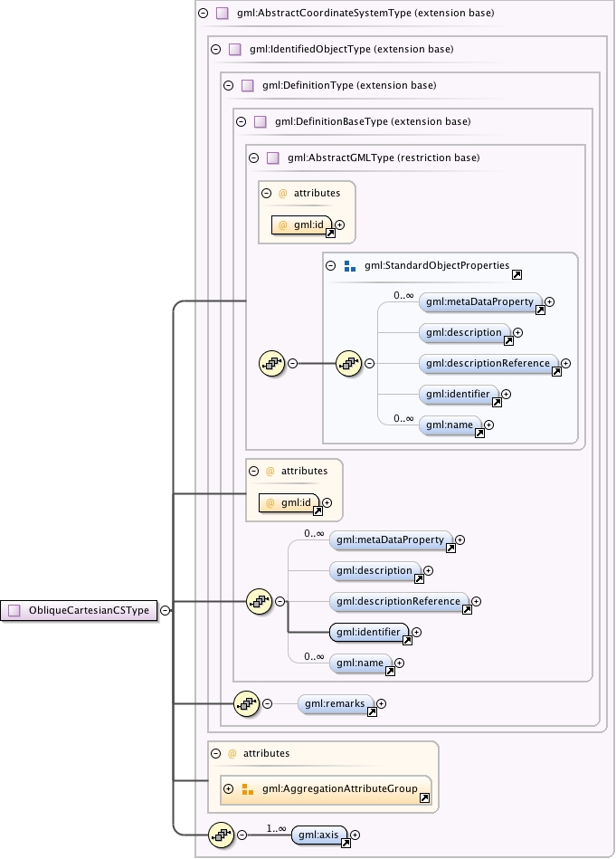The image size is (616, 859).
Task: Click type icon of gml:AbstractCoordinateSystemType
Action: (x=223, y=14)
